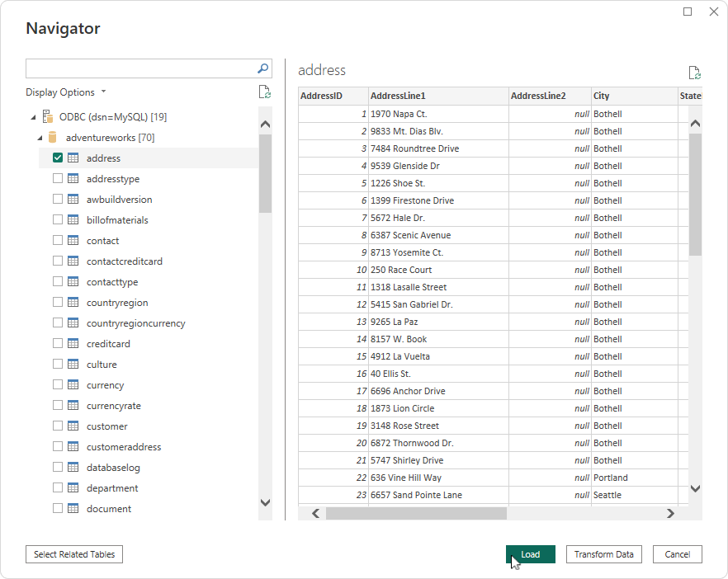Open the Display Options dropdown
The width and height of the screenshot is (728, 579).
point(66,92)
